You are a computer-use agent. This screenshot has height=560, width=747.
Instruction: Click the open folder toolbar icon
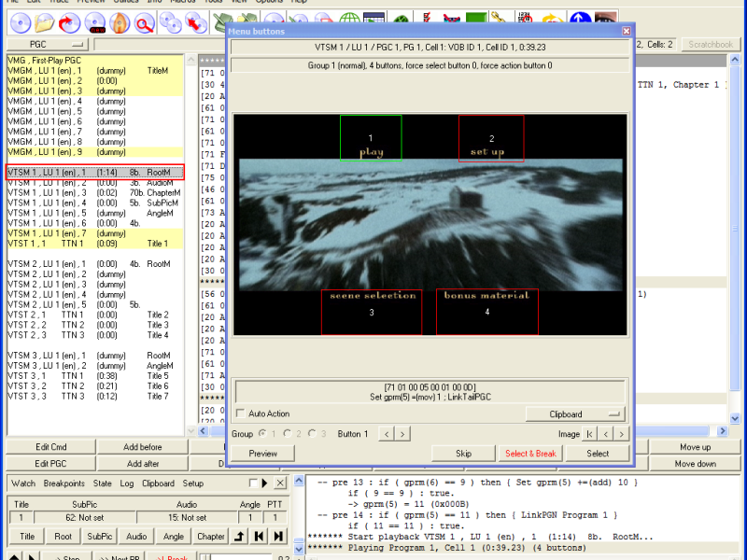pos(45,22)
